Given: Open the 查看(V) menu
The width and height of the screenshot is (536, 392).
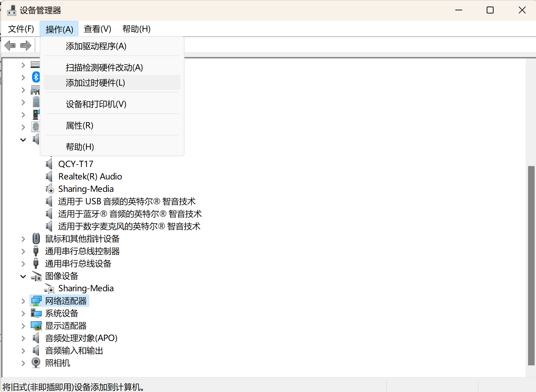Looking at the screenshot, I should pos(97,29).
